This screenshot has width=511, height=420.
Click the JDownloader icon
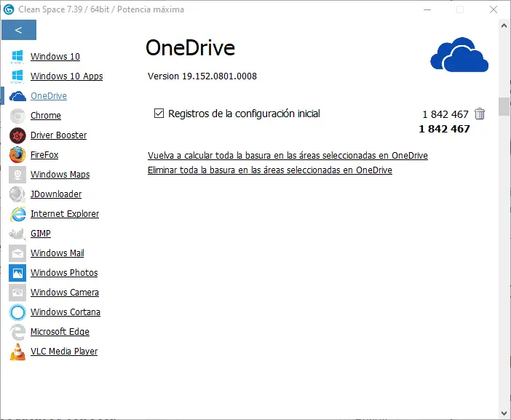click(17, 194)
